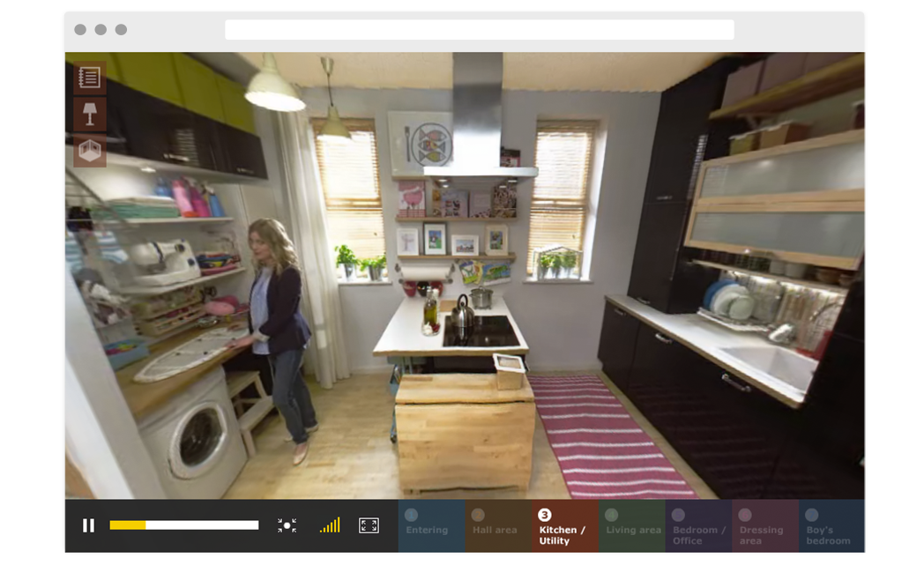Toggle the recenter view icon

click(287, 525)
